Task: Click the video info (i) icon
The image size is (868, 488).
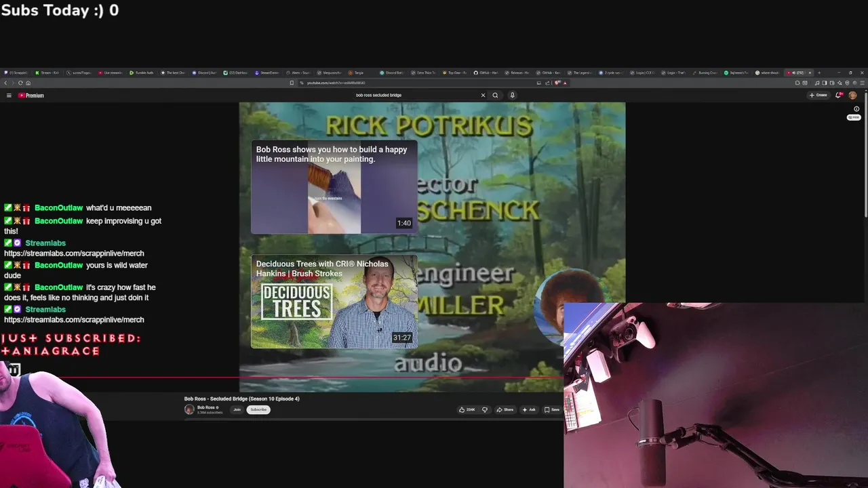Action: point(856,109)
